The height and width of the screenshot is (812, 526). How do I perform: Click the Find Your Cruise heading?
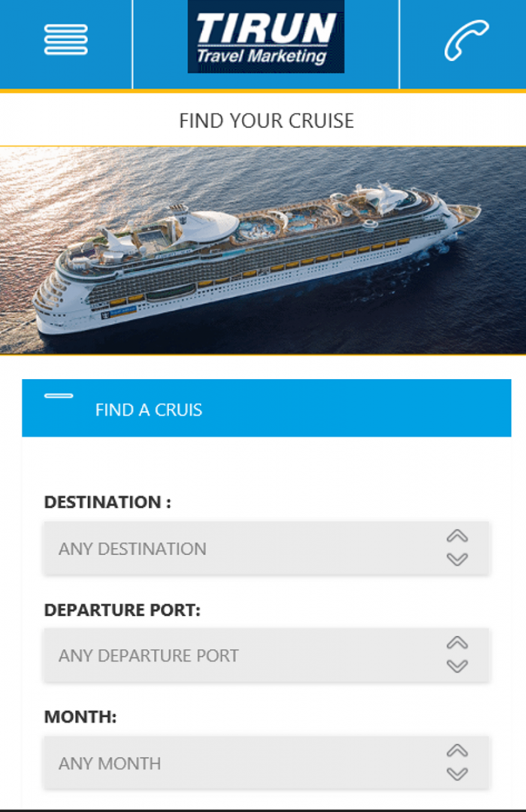[x=266, y=120]
